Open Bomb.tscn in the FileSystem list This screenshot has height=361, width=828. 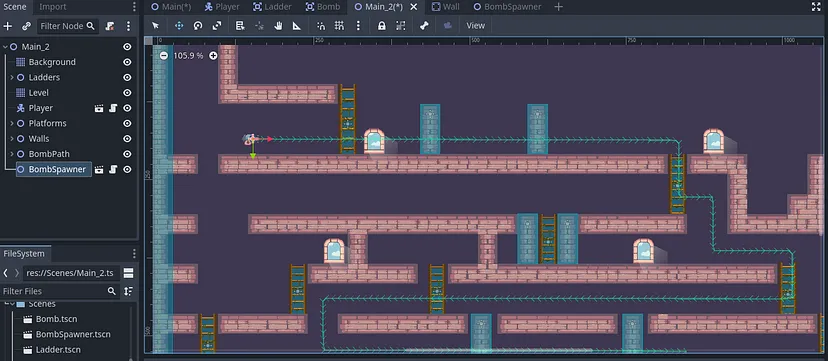click(x=56, y=319)
